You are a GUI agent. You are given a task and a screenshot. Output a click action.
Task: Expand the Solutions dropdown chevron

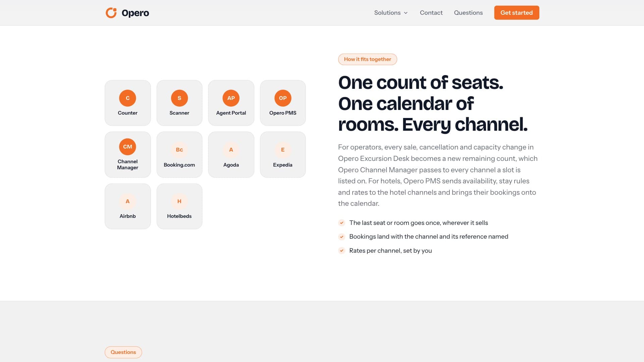[406, 13]
